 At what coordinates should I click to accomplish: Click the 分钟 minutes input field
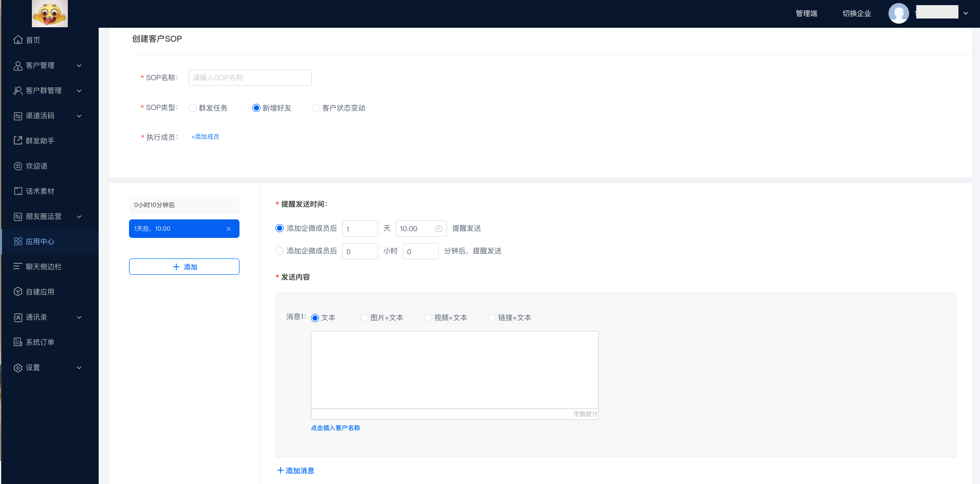[x=421, y=251]
